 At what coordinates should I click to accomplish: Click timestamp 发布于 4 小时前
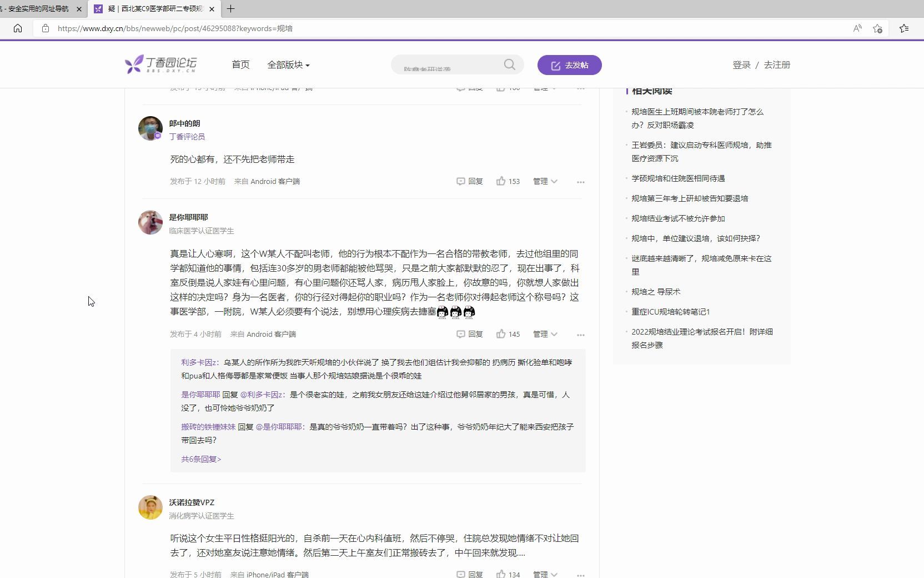tap(195, 334)
